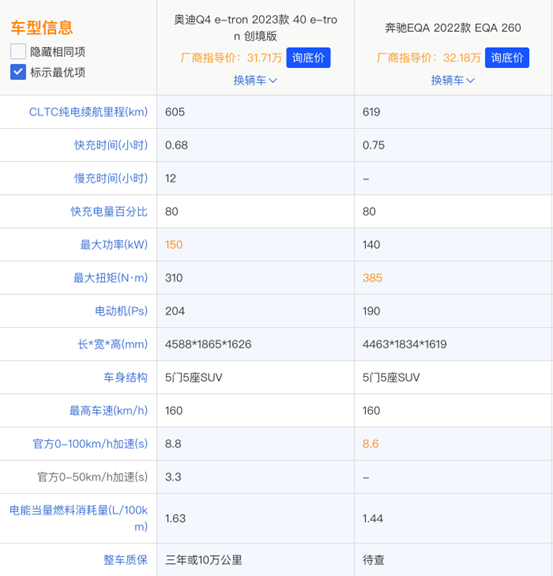Open the 官方0-100km/h加速(s) parameter link
553x576 pixels.
point(90,444)
